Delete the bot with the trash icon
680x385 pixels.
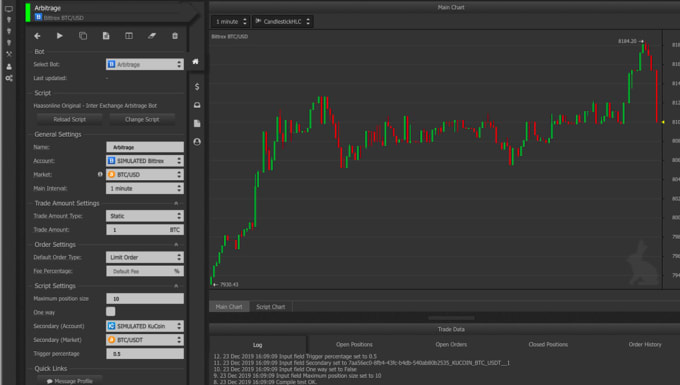pos(175,36)
